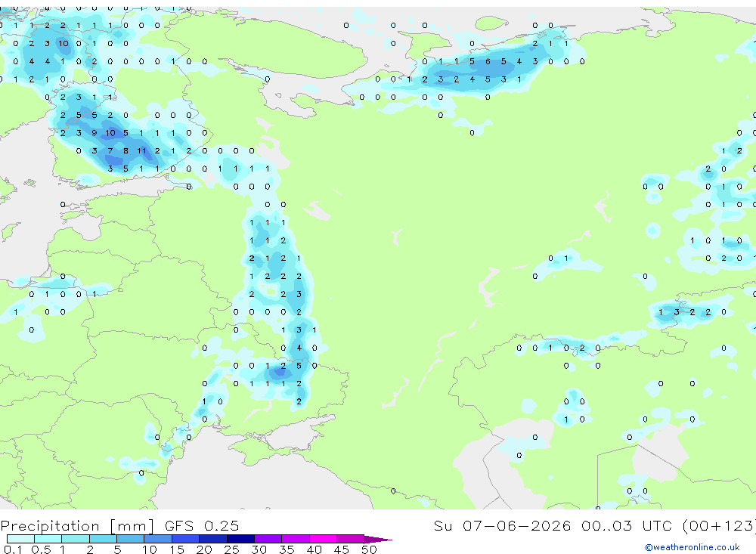Select the 30–35 mm purple legend swatch
The width and height of the screenshot is (756, 554).
[268, 539]
